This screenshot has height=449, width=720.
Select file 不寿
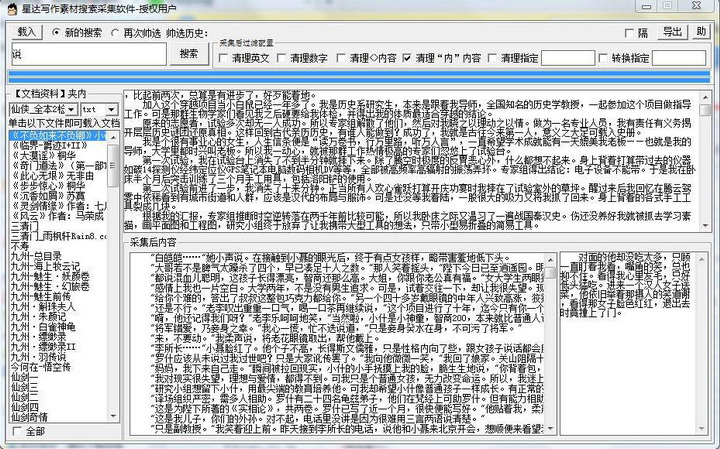pyautogui.click(x=58, y=247)
